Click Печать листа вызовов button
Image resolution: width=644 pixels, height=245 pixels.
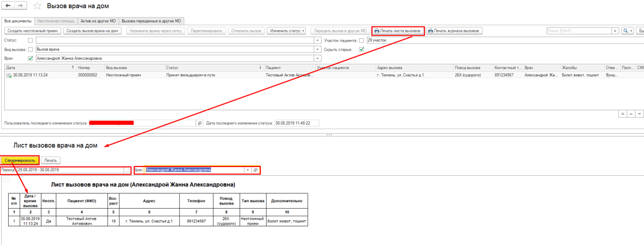(x=397, y=31)
